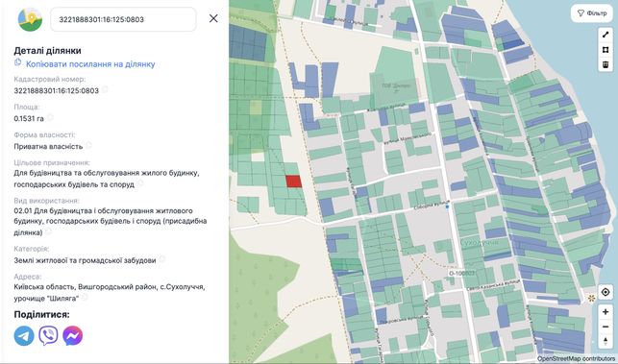Share the parcel via Viber
Screen dimensions: 618x364
[48, 335]
